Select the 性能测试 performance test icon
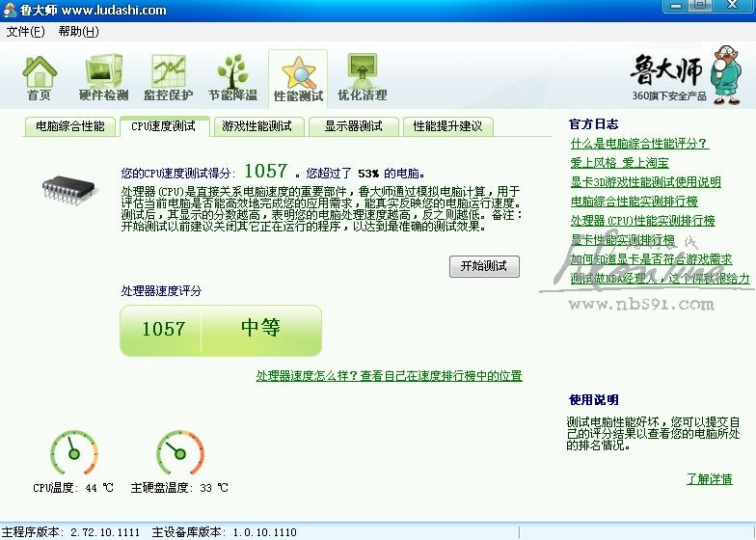Viewport: 756px width, 540px height. (x=298, y=77)
